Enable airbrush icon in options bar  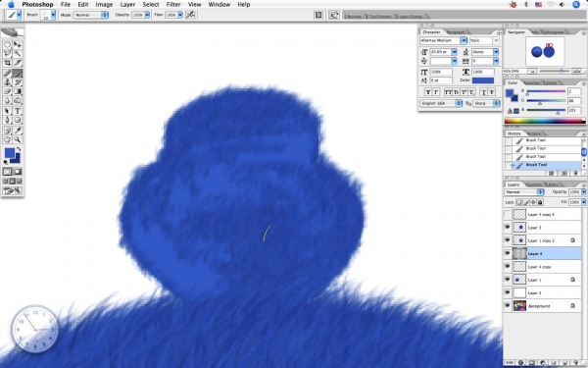(x=190, y=15)
